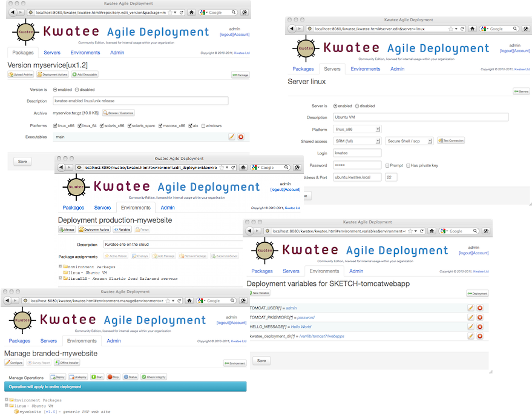Viewport: 532px width, 416px height.
Task: Edit the HELLO_MESSAGE variable
Action: tap(471, 326)
